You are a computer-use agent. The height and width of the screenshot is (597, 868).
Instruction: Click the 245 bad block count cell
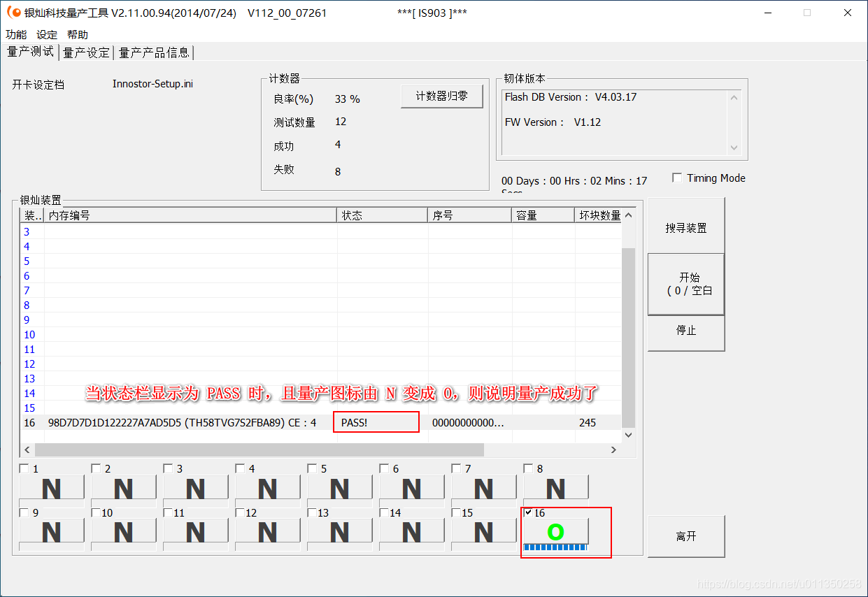pos(588,422)
